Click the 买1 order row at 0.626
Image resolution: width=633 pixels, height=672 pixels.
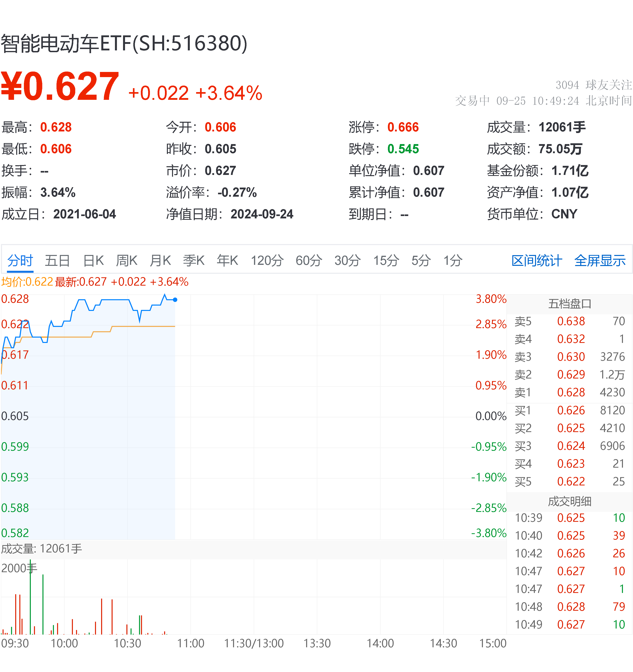pos(569,410)
